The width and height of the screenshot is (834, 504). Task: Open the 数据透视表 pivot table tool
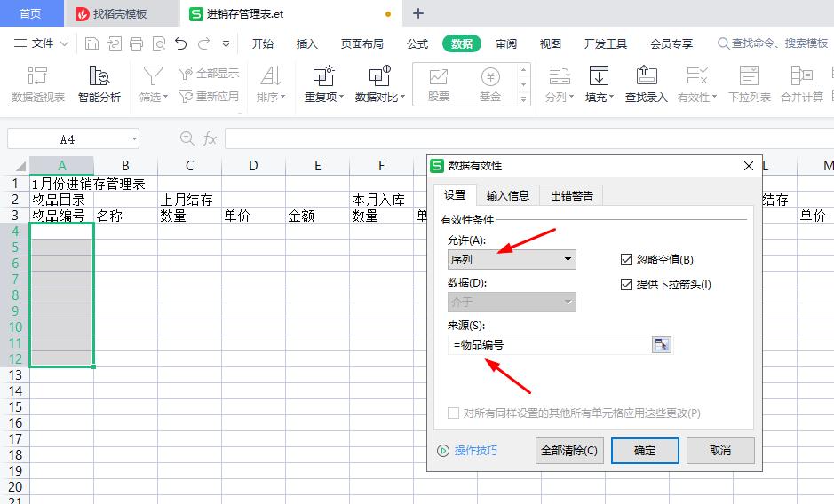[x=38, y=84]
